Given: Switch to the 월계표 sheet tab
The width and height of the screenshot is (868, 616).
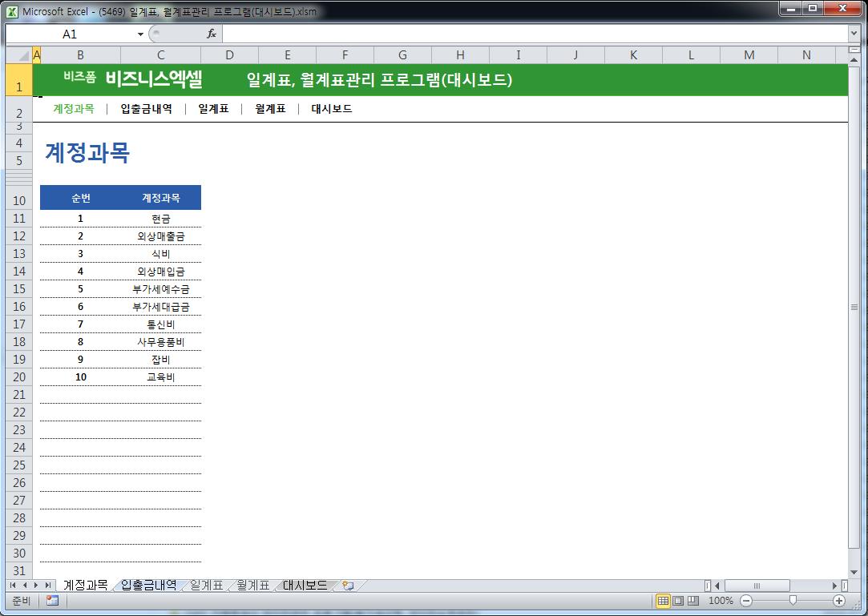Looking at the screenshot, I should [x=253, y=585].
